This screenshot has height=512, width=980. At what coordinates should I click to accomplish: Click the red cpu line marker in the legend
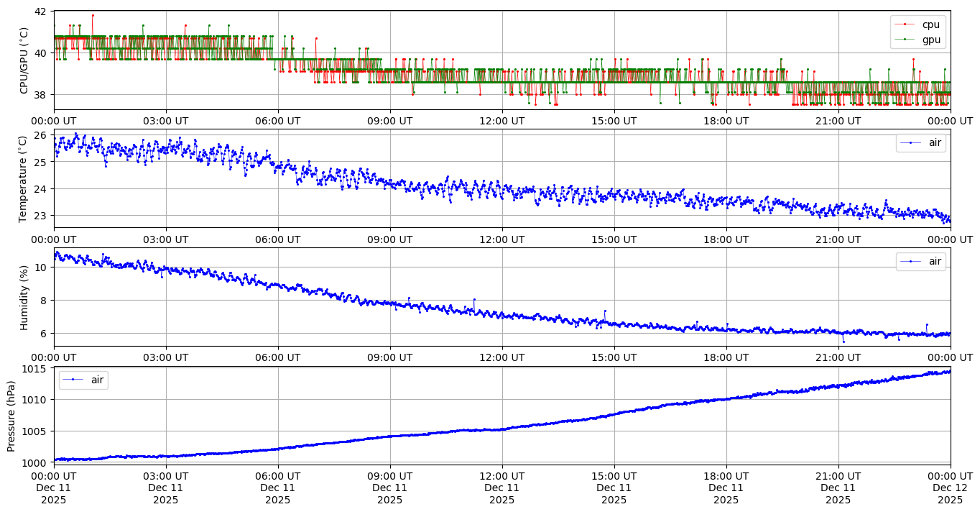point(906,24)
